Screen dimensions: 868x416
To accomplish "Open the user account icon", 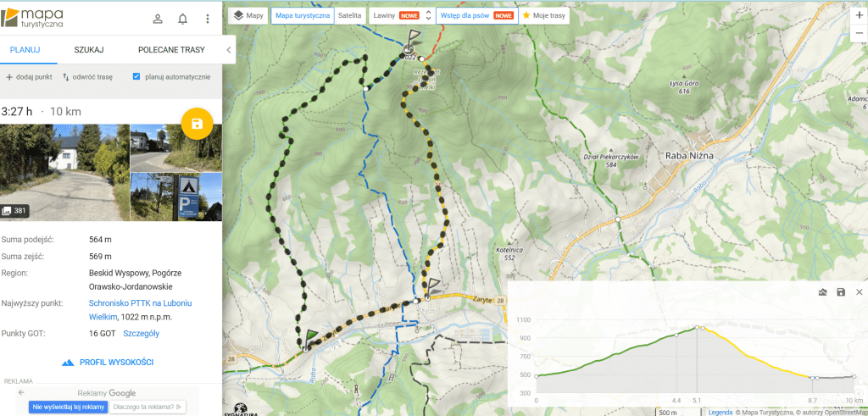I will [x=158, y=19].
